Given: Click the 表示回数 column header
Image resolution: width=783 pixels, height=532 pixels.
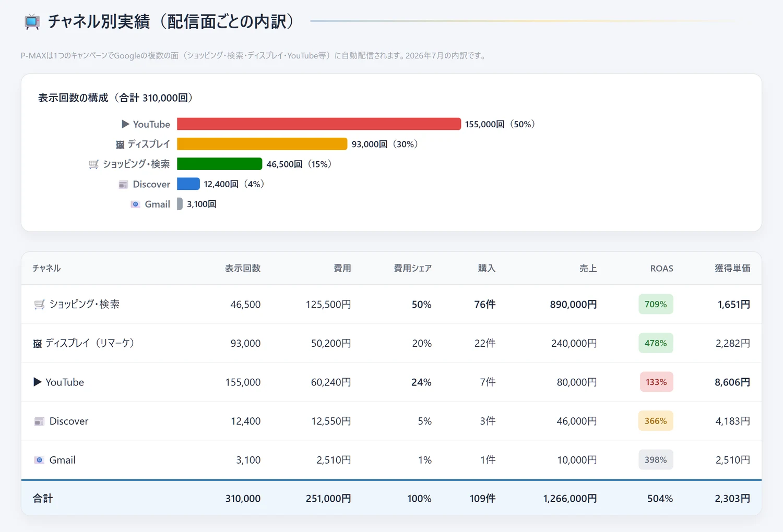Looking at the screenshot, I should point(243,268).
